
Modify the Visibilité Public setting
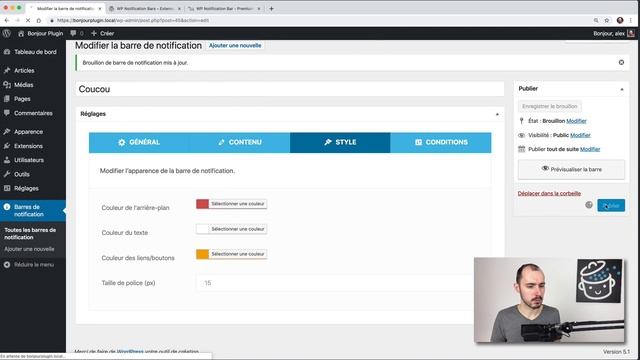(580, 135)
